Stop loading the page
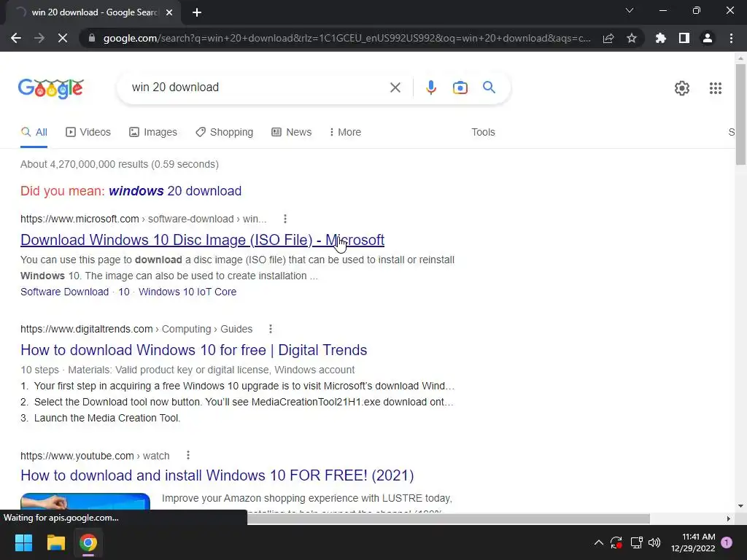This screenshot has height=560, width=747. [63, 38]
